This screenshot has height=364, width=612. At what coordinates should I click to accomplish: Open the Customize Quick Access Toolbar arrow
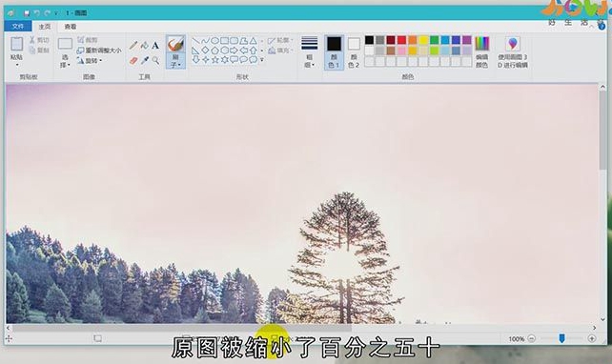click(56, 13)
